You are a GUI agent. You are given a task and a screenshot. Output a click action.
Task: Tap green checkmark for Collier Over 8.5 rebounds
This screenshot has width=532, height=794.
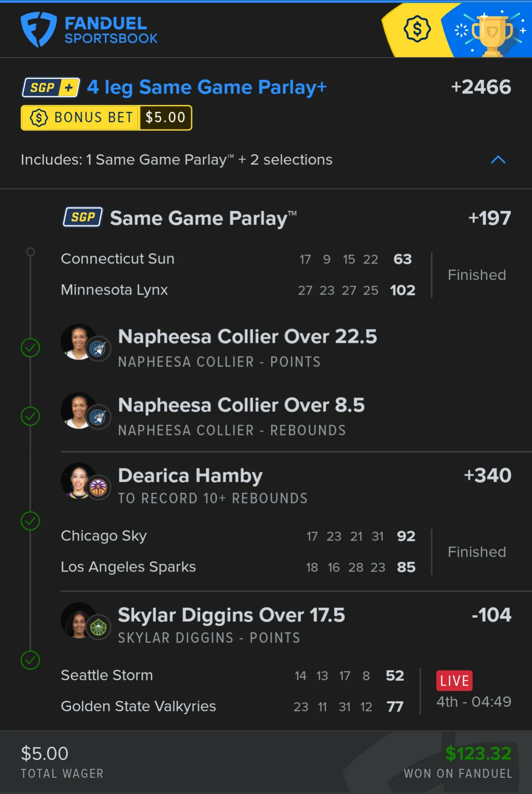click(x=31, y=416)
